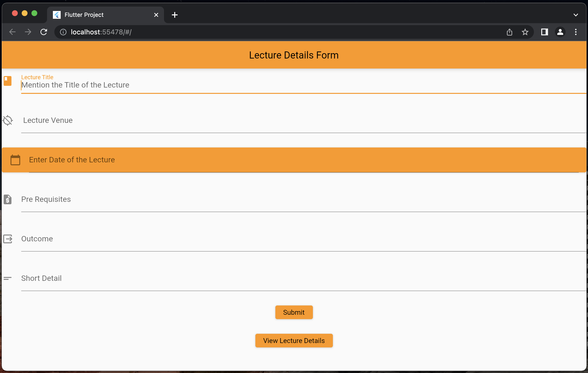
Task: Toggle the browser side panel
Action: pyautogui.click(x=544, y=32)
